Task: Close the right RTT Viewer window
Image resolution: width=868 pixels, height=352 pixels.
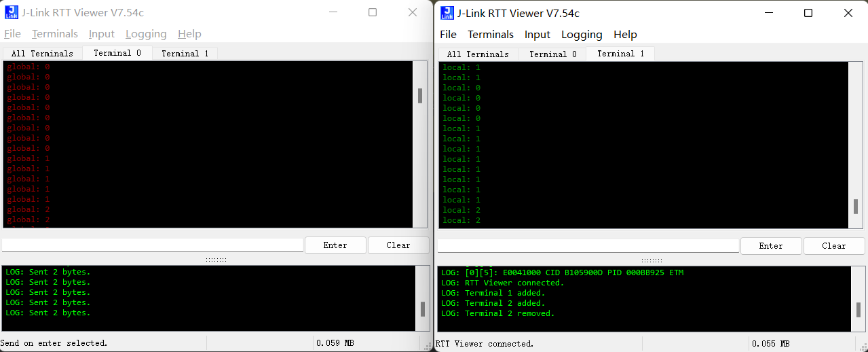Action: 848,13
